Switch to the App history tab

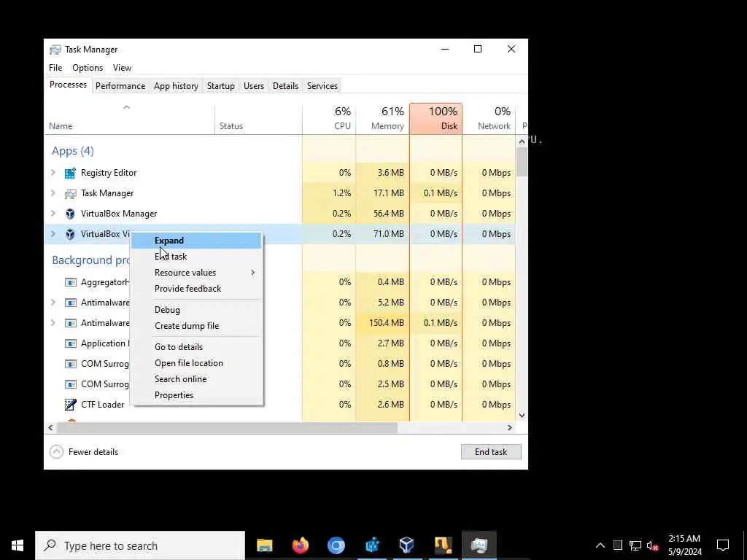point(177,86)
